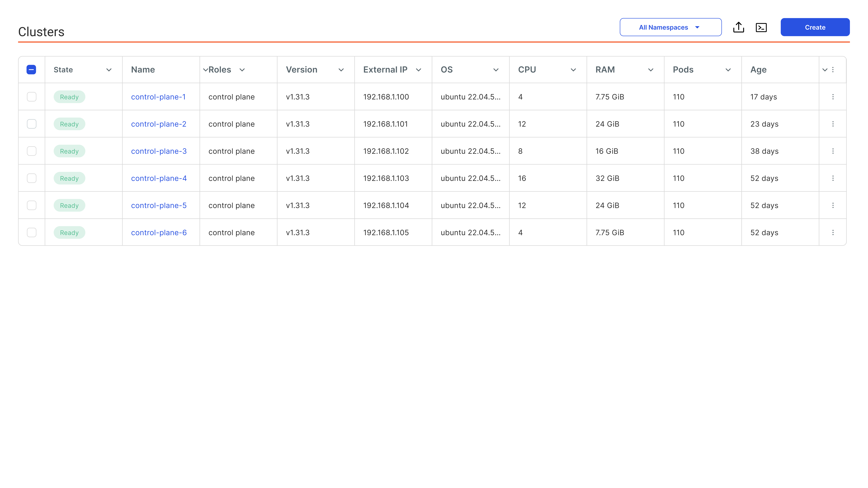Expand the RAM column chevron
The width and height of the screenshot is (868, 488).
(651, 70)
